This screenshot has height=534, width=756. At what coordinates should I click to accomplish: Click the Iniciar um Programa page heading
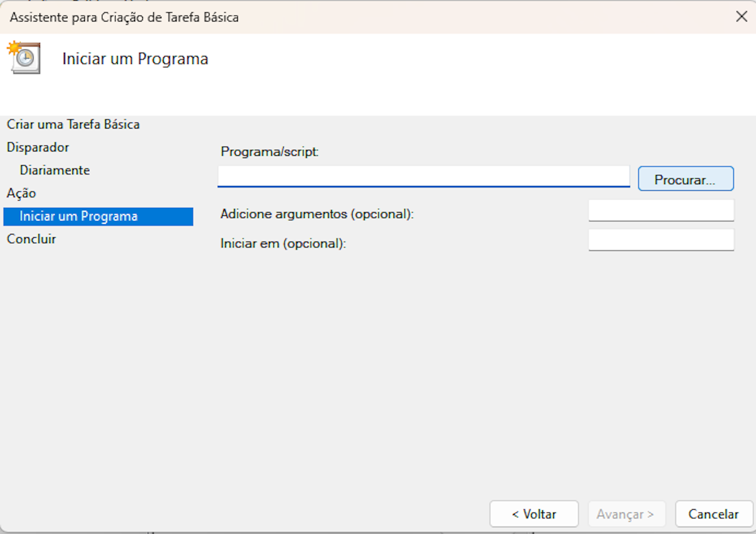(x=135, y=58)
